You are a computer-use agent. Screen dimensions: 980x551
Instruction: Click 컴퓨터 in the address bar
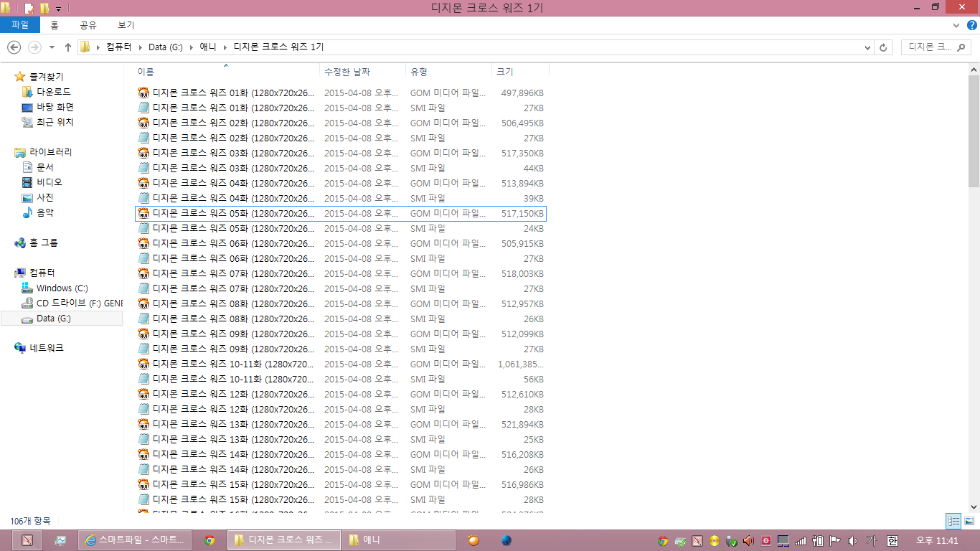118,47
